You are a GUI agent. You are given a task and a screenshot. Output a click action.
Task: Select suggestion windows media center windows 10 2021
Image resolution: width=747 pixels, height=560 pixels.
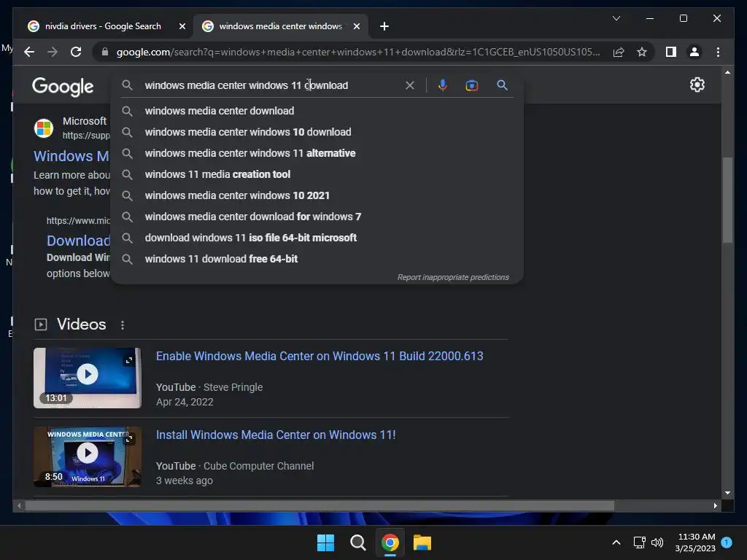pos(317,195)
